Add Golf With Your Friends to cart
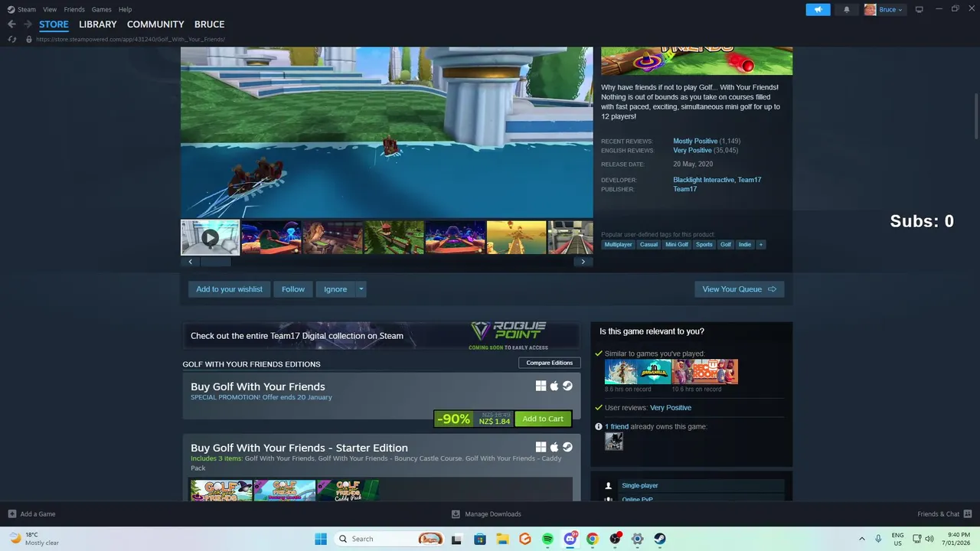The image size is (980, 551). (x=543, y=419)
